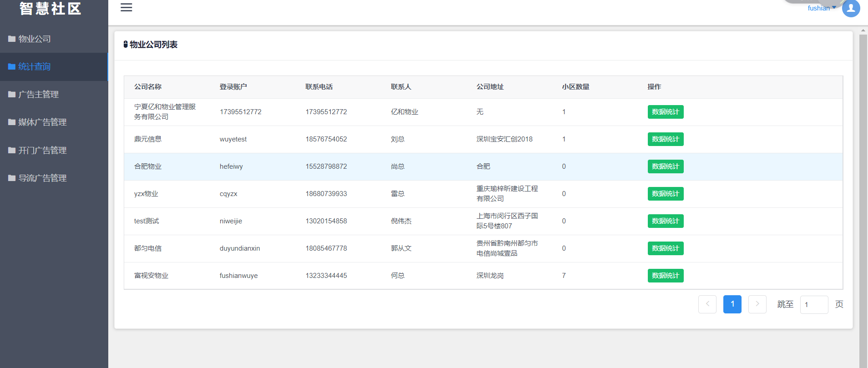868x368 pixels.
Task: Click login account niweijie
Action: (231, 221)
